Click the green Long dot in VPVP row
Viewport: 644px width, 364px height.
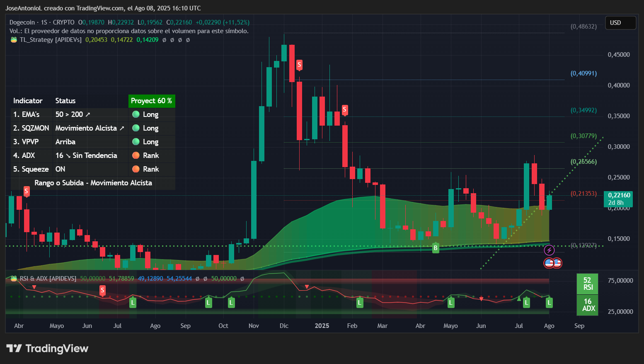(136, 142)
